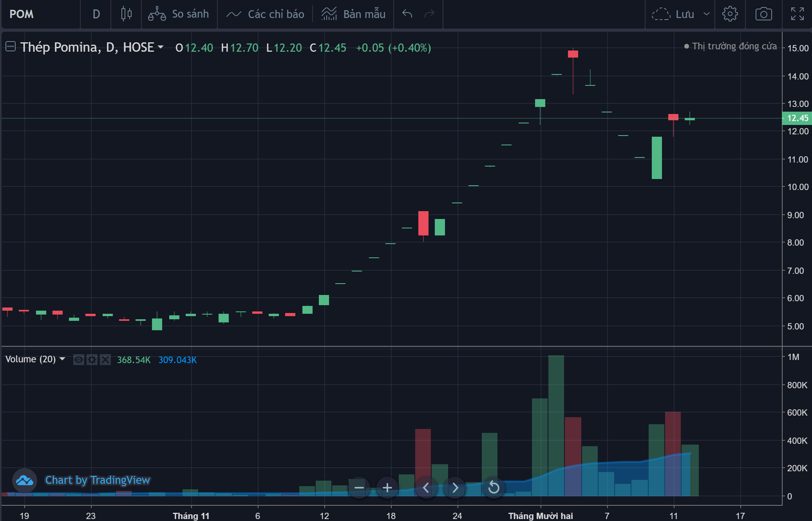Click the low price L 12.20 value

tap(284, 48)
